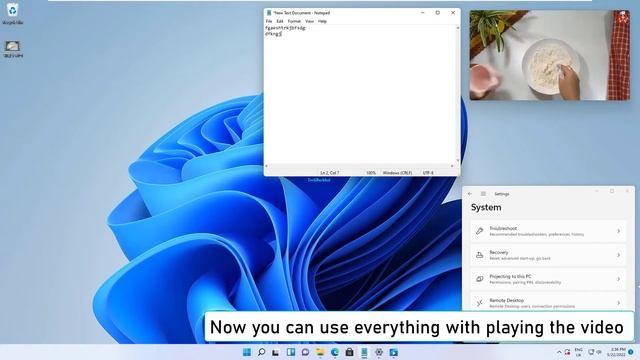Screen dimensions: 640x360
Task: Open network and volume quick settings
Action: click(x=595, y=352)
